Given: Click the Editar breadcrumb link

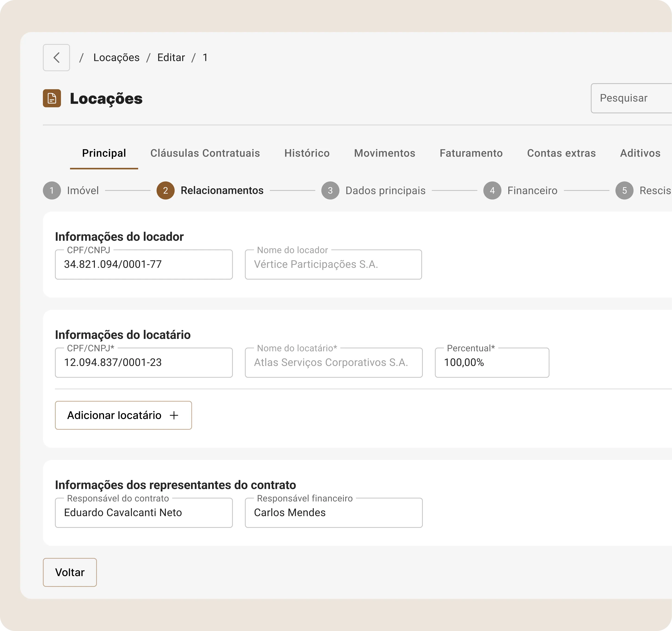Looking at the screenshot, I should 171,57.
